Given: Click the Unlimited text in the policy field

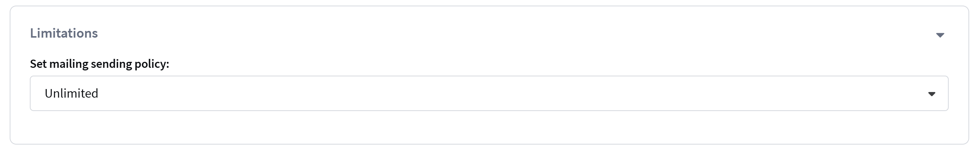Looking at the screenshot, I should [72, 94].
